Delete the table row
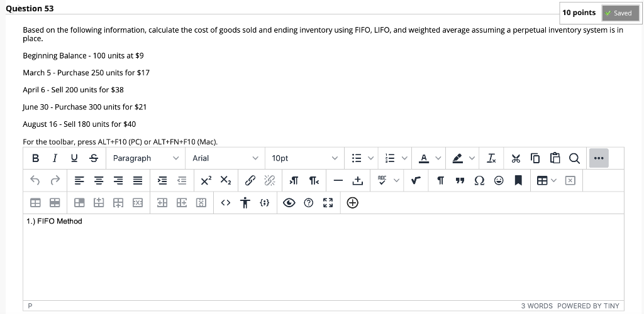 click(138, 202)
